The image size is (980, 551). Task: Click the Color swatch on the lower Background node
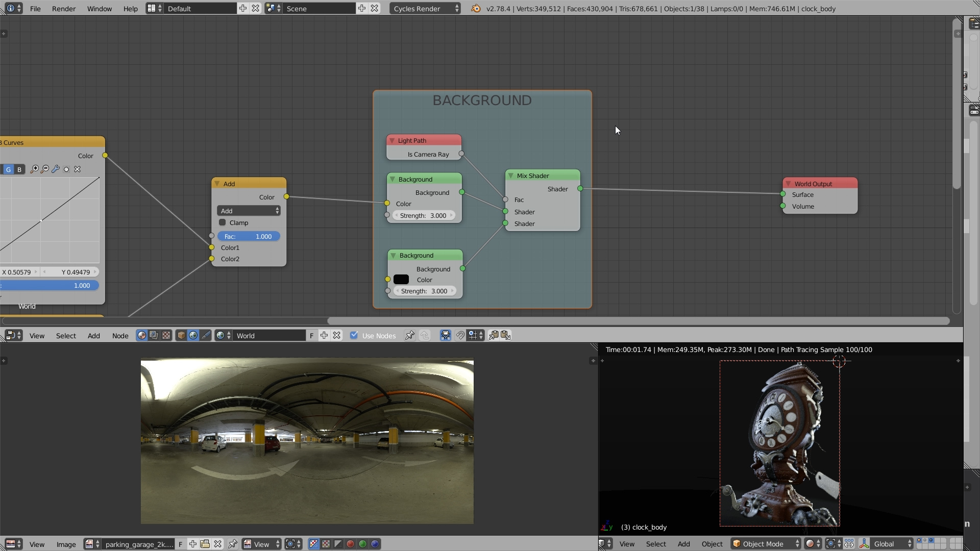[402, 280]
